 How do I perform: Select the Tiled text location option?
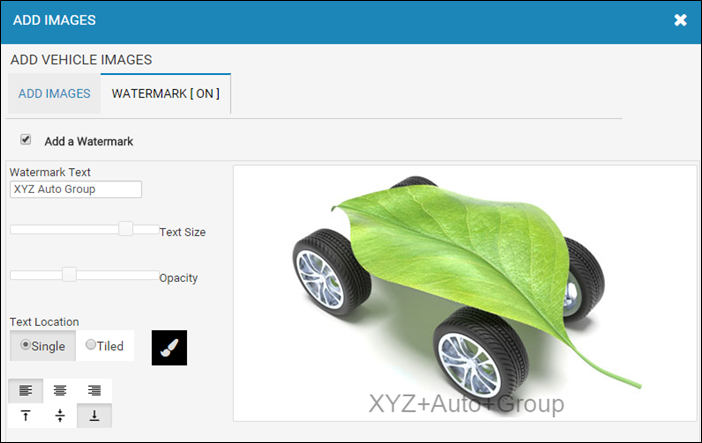pos(105,345)
